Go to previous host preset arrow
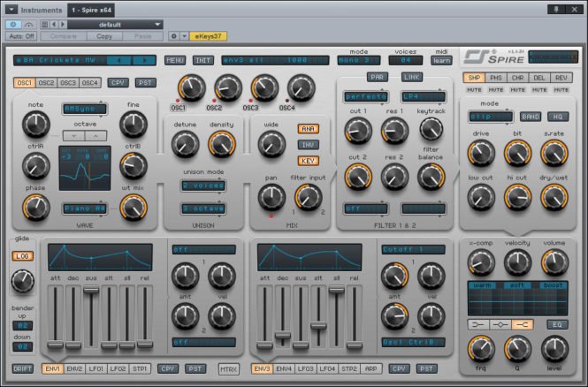588x387 pixels. click(x=54, y=25)
